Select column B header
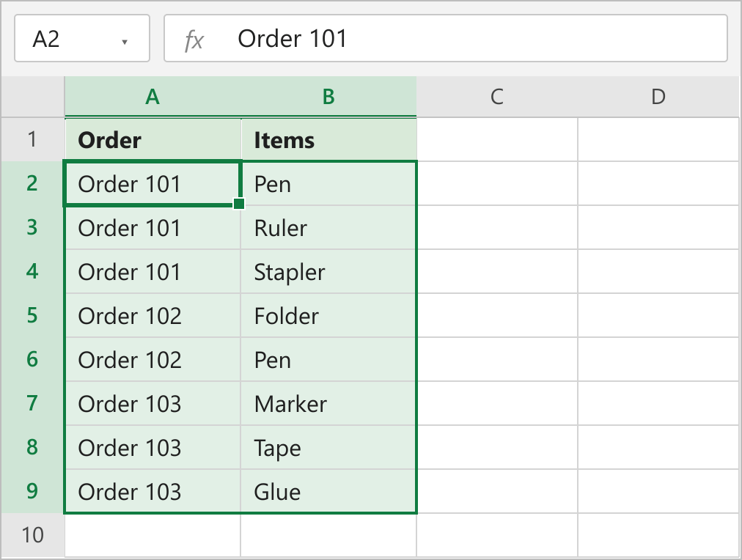The height and width of the screenshot is (560, 742). (x=328, y=97)
